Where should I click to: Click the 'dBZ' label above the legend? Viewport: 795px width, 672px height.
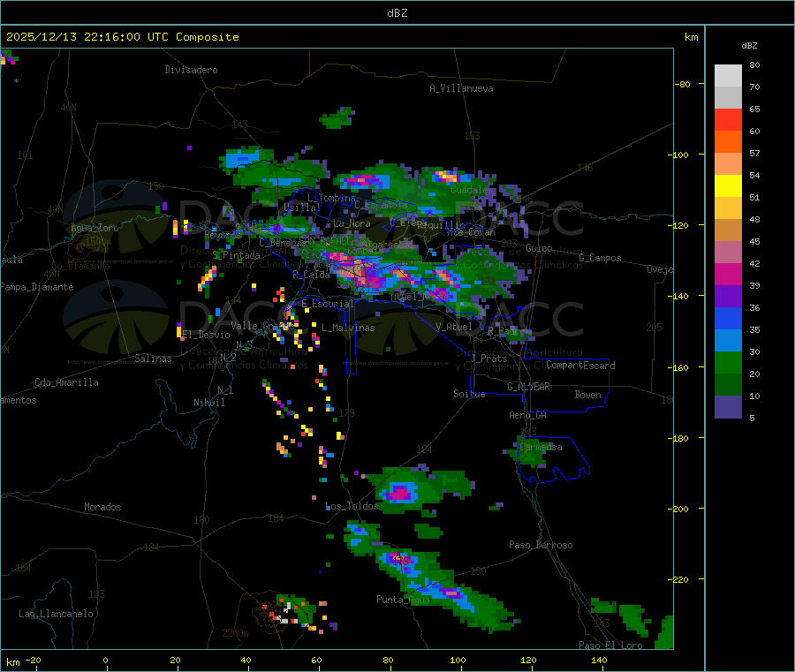coord(749,46)
